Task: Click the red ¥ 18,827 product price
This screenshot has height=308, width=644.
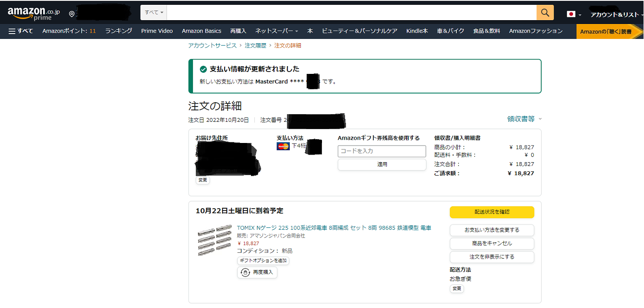Action: click(x=248, y=244)
